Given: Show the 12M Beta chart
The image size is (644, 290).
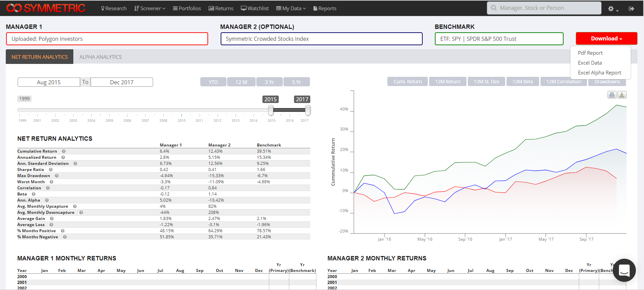Looking at the screenshot, I should (523, 82).
